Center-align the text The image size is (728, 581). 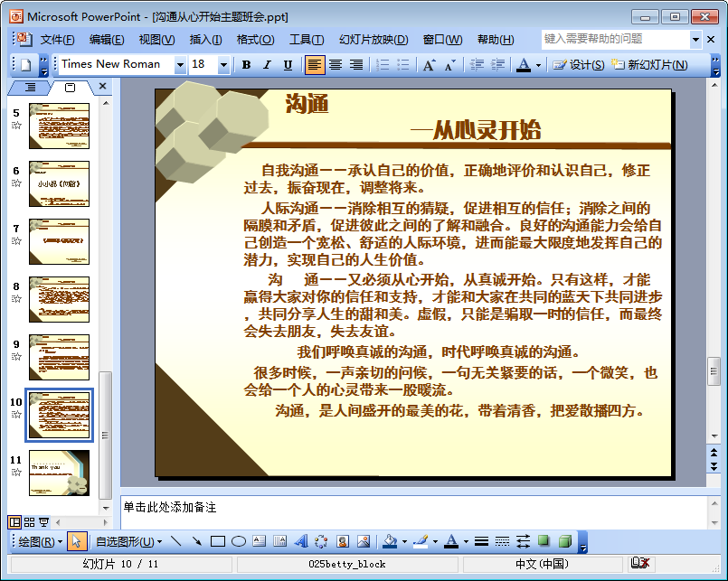pyautogui.click(x=336, y=64)
